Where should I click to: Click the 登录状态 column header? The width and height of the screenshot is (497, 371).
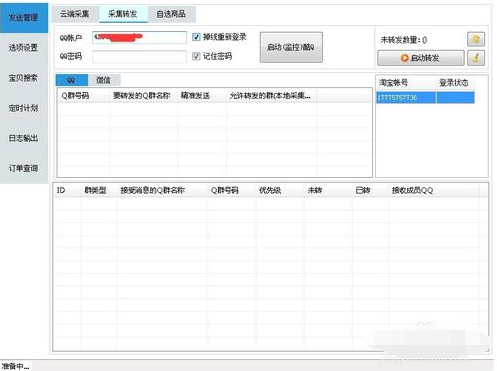[x=454, y=83]
